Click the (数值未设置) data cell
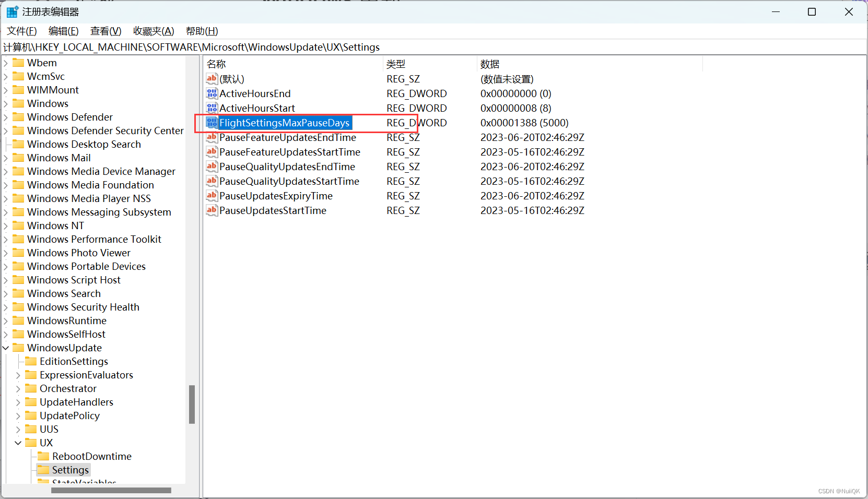 pyautogui.click(x=507, y=79)
